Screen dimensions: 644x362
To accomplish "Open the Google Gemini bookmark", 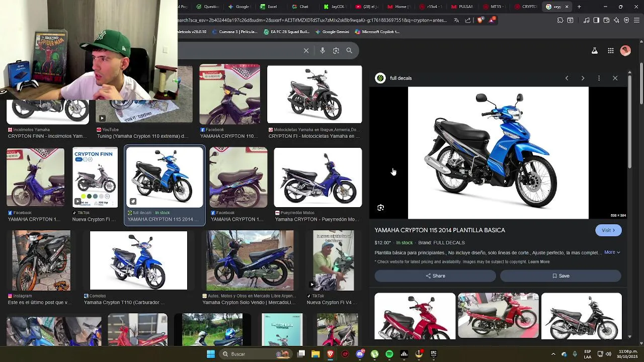I will click(333, 32).
